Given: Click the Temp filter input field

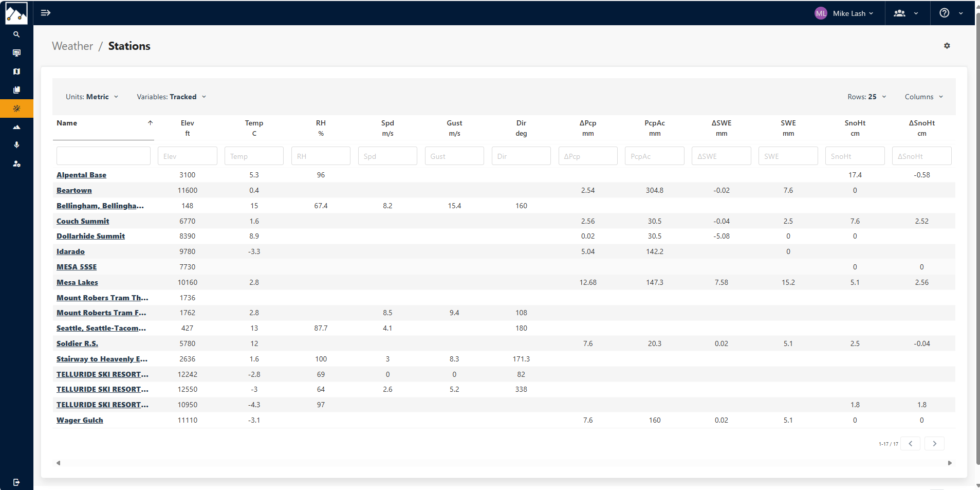Looking at the screenshot, I should tap(254, 156).
